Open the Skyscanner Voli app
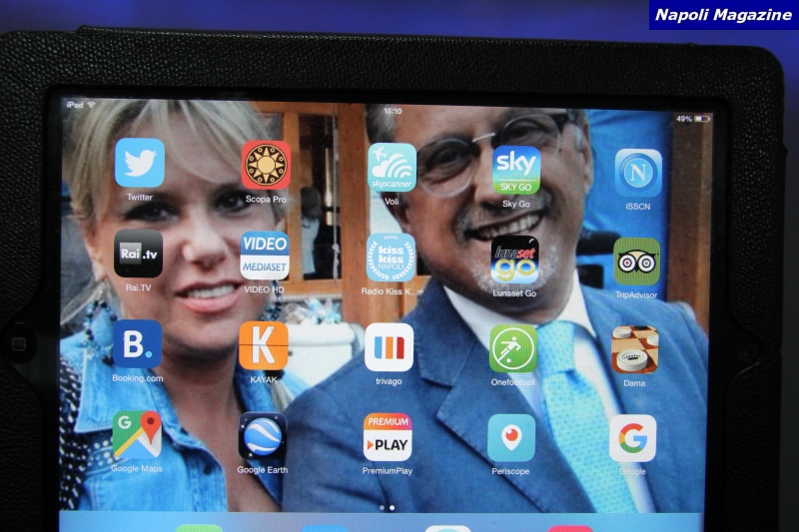Image resolution: width=799 pixels, height=532 pixels. pyautogui.click(x=392, y=168)
